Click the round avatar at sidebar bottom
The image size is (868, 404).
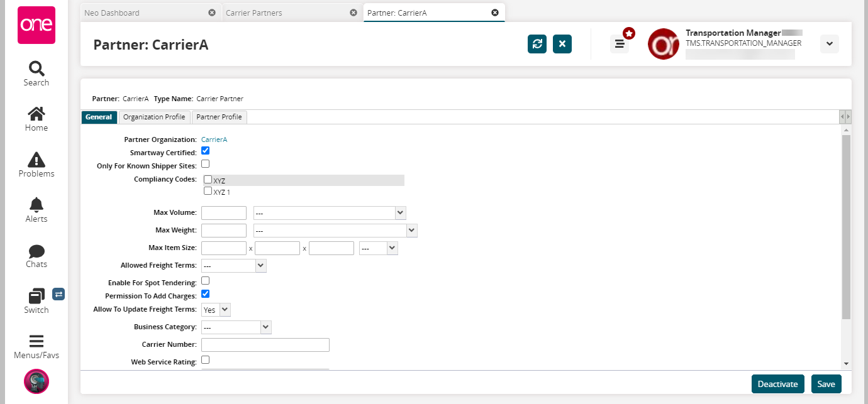pyautogui.click(x=36, y=381)
